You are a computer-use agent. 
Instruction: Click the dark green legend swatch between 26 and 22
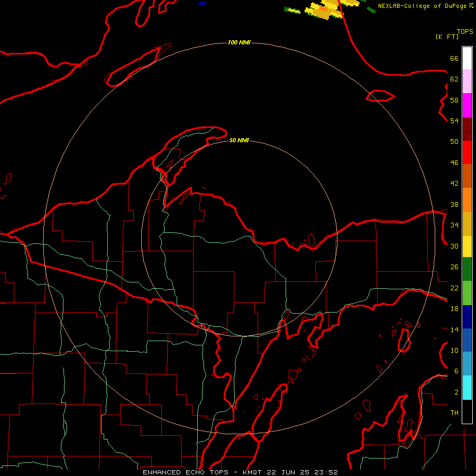tap(467, 269)
